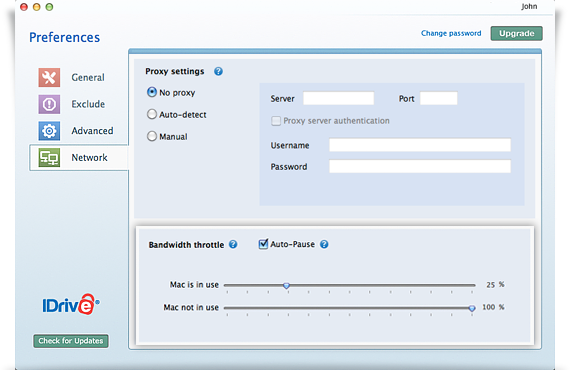570x370 pixels.
Task: Switch to the Advanced tab label
Action: pos(92,131)
